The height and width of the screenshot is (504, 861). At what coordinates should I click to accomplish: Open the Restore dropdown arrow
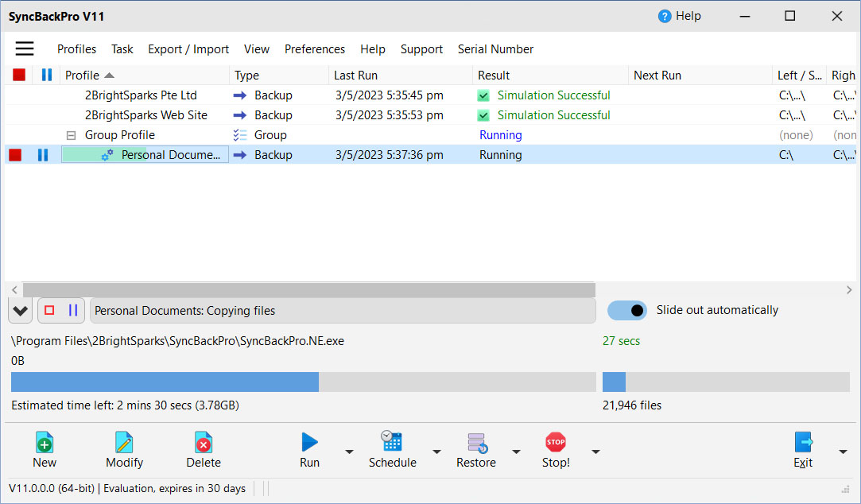click(x=516, y=452)
